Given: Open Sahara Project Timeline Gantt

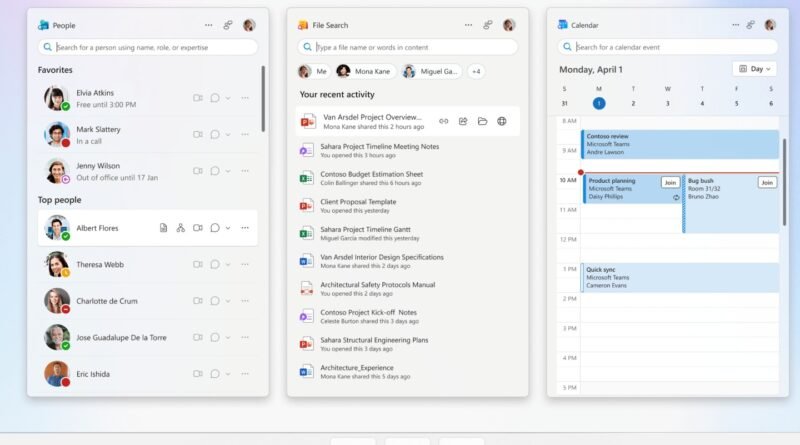Looking at the screenshot, I should [x=407, y=233].
